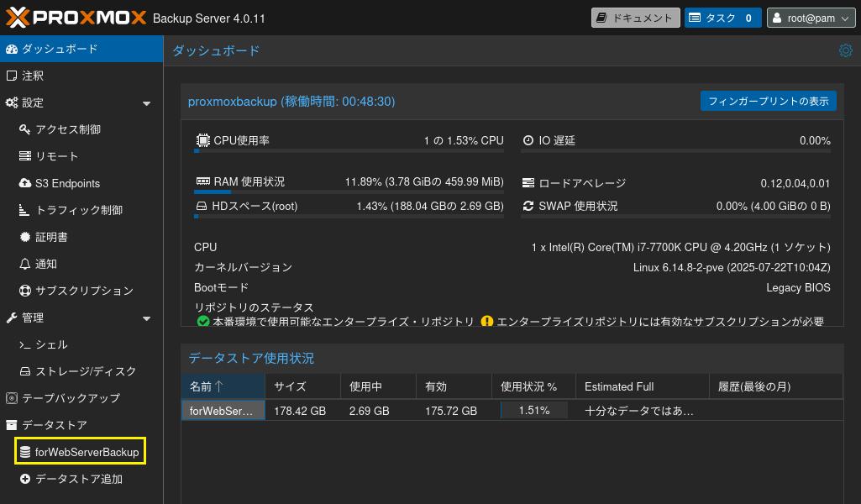Click the HDスペース(root) progress bar
861x504 pixels.
[349, 217]
